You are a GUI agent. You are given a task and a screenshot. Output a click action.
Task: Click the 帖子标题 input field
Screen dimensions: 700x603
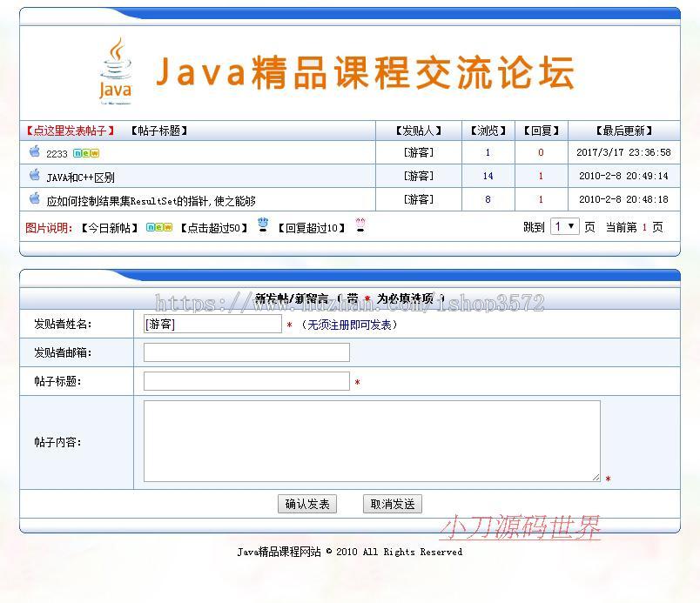click(x=246, y=381)
